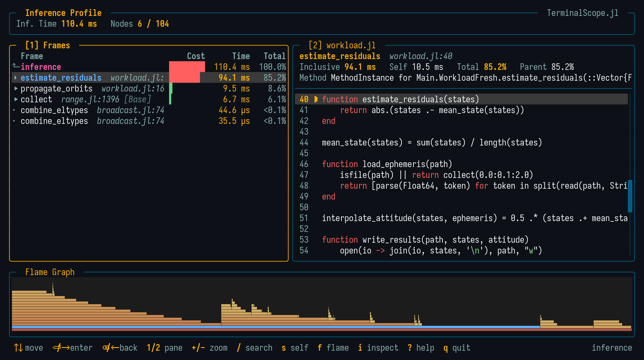This screenshot has width=644, height=360.
Task: Click the / search shortcut
Action: 255,348
